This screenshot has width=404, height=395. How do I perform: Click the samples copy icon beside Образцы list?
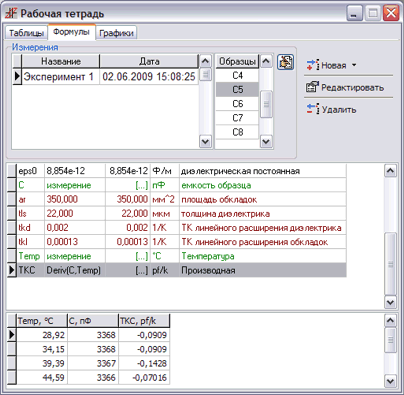point(285,62)
